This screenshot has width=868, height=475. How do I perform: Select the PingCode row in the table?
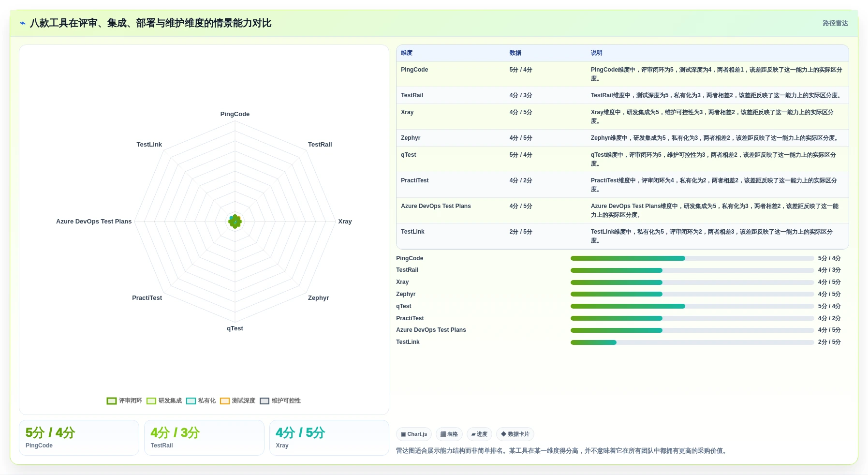622,74
